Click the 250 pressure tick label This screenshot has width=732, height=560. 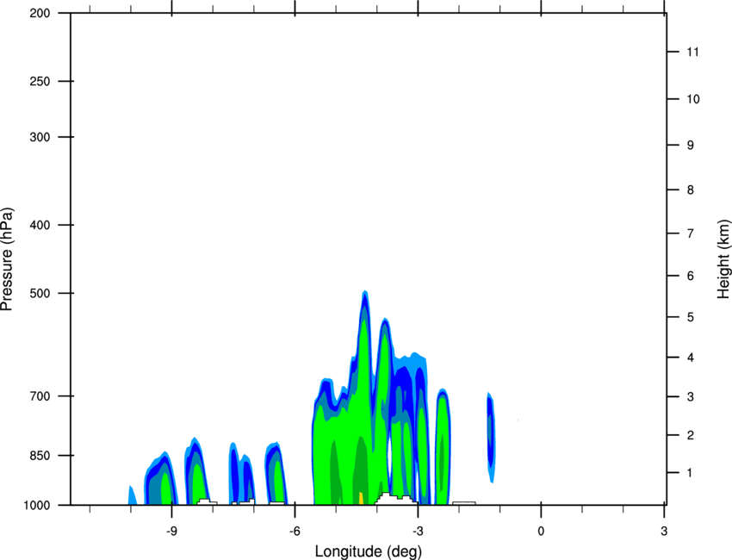(40, 81)
